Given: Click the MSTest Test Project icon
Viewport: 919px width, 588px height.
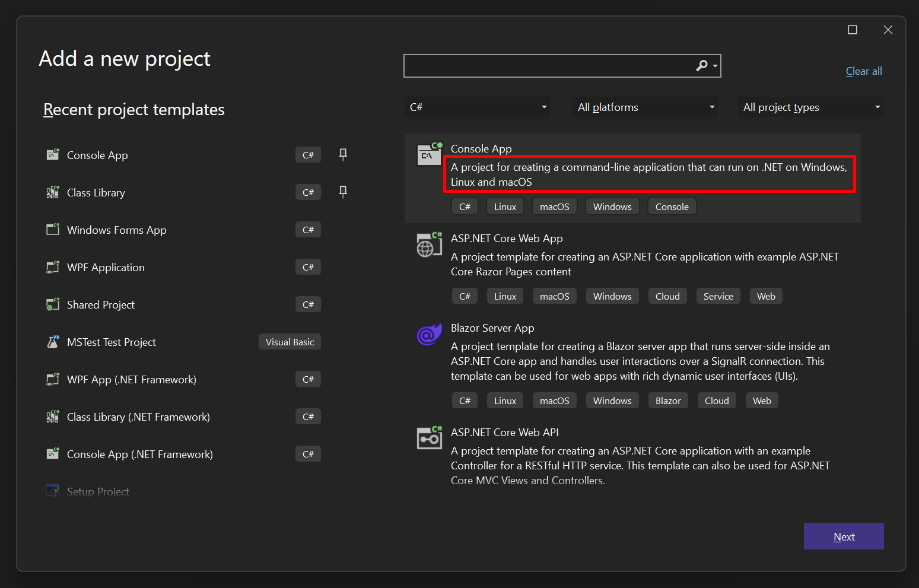Looking at the screenshot, I should point(52,342).
